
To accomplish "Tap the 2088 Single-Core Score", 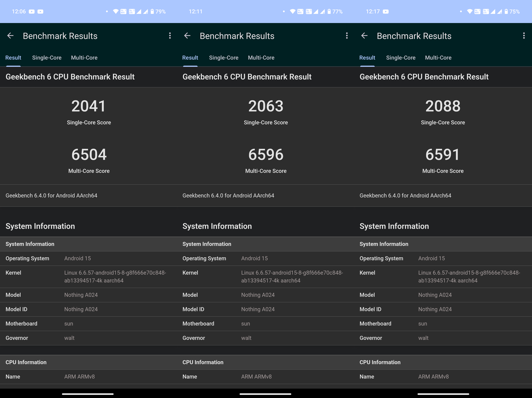I will (x=443, y=106).
